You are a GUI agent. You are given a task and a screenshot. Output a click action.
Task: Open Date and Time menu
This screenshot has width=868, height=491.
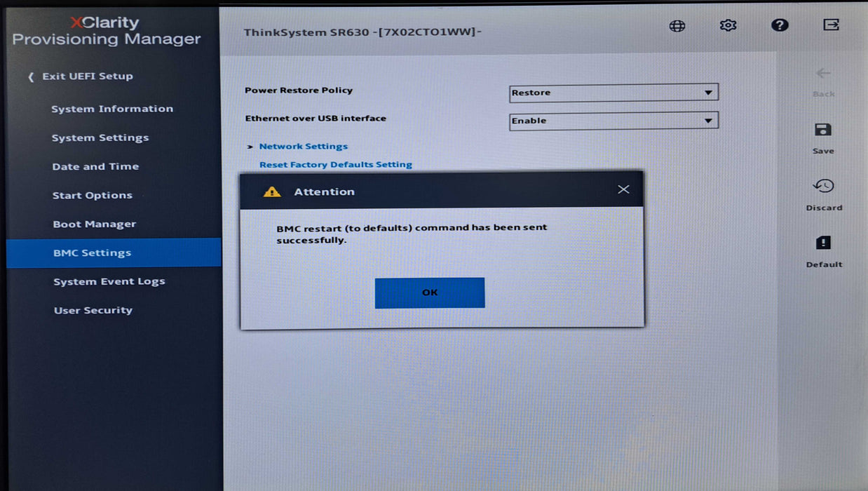pyautogui.click(x=95, y=167)
